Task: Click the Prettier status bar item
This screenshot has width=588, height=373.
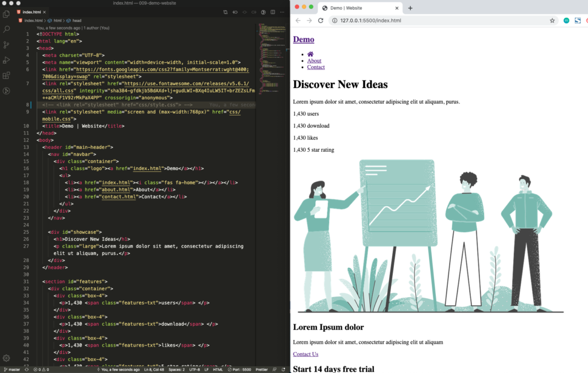Action: click(262, 370)
